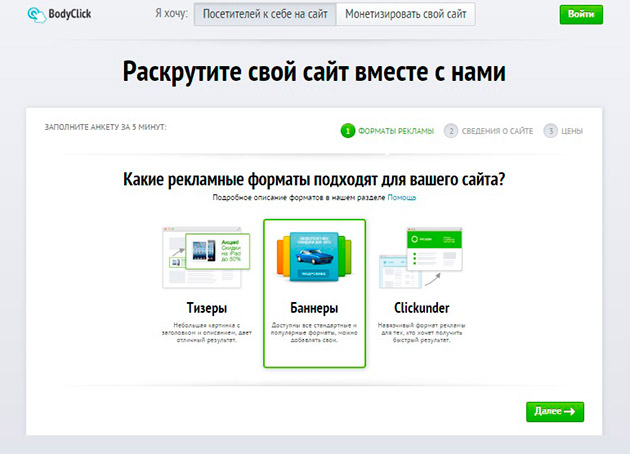The image size is (630, 454).
Task: Click the Баннеры description text
Action: click(x=314, y=333)
